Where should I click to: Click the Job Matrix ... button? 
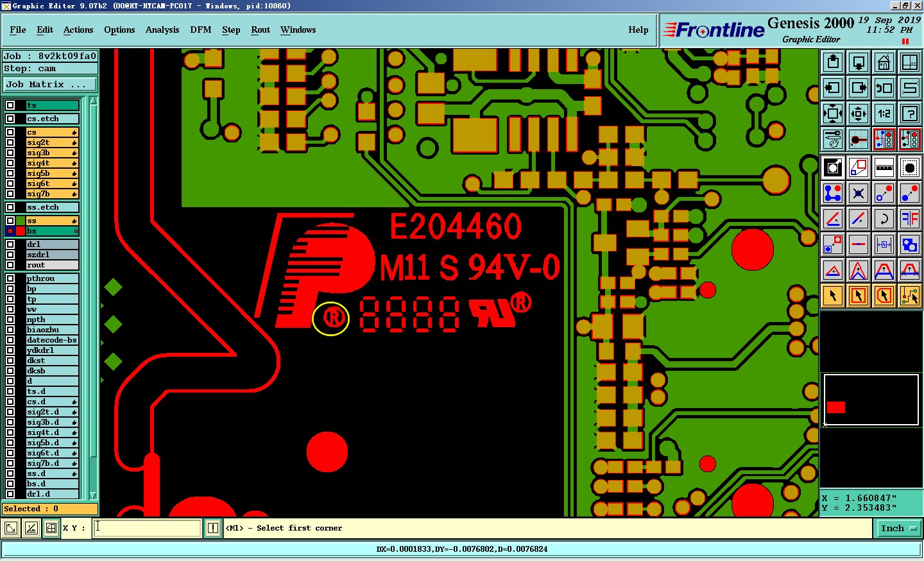click(49, 85)
